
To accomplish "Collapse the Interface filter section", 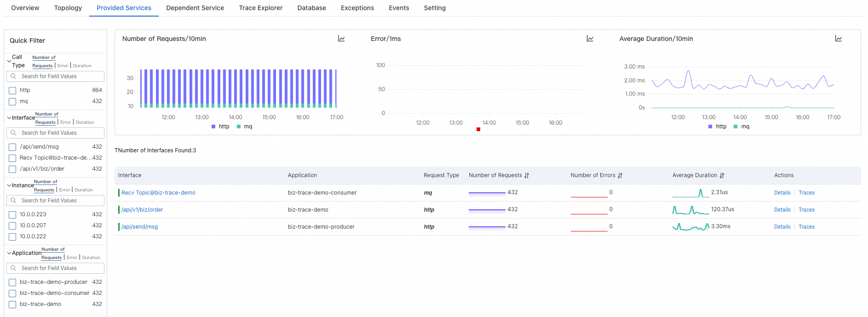I will pyautogui.click(x=9, y=118).
